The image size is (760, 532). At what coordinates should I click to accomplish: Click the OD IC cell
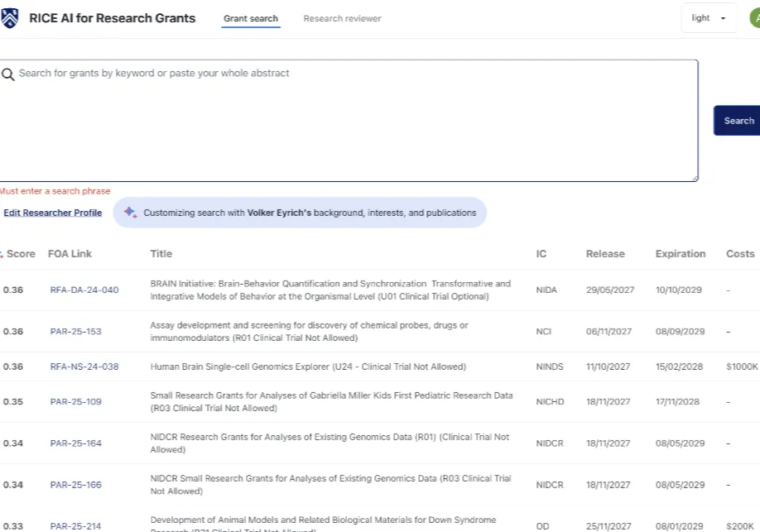tap(542, 526)
